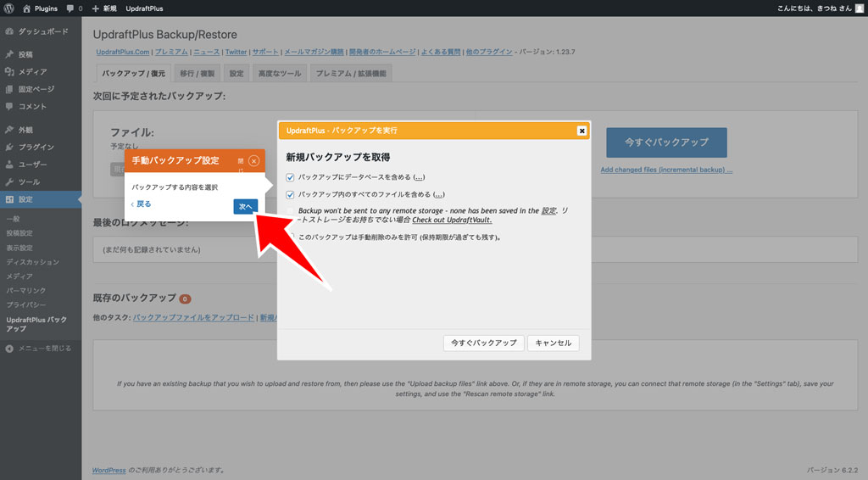Open UpdraftPlus.Com link

tap(122, 52)
